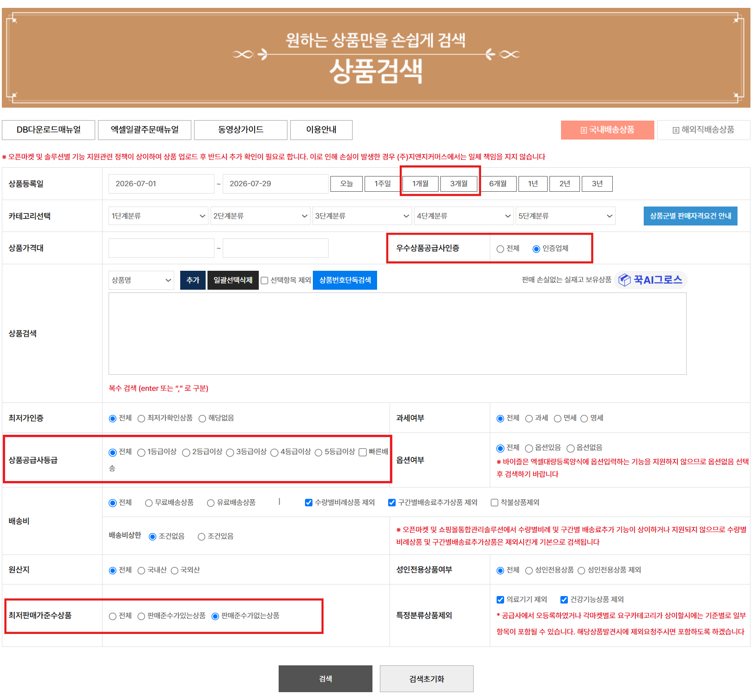756x700 pixels.
Task: Check 착불상품제외 checkbox
Action: 494,503
